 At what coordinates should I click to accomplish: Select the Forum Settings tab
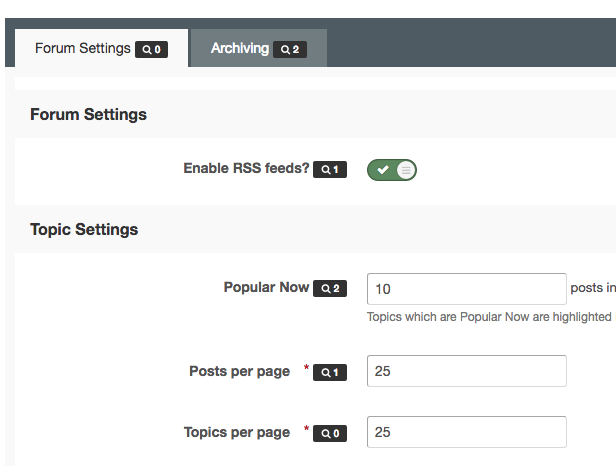82,48
